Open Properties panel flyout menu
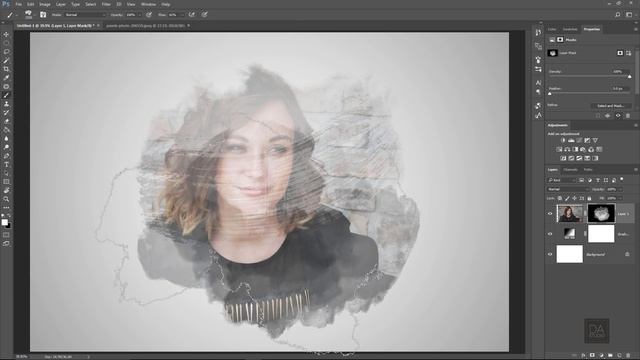The image size is (640, 360). click(636, 29)
